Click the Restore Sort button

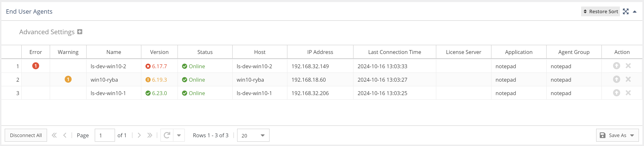click(600, 12)
